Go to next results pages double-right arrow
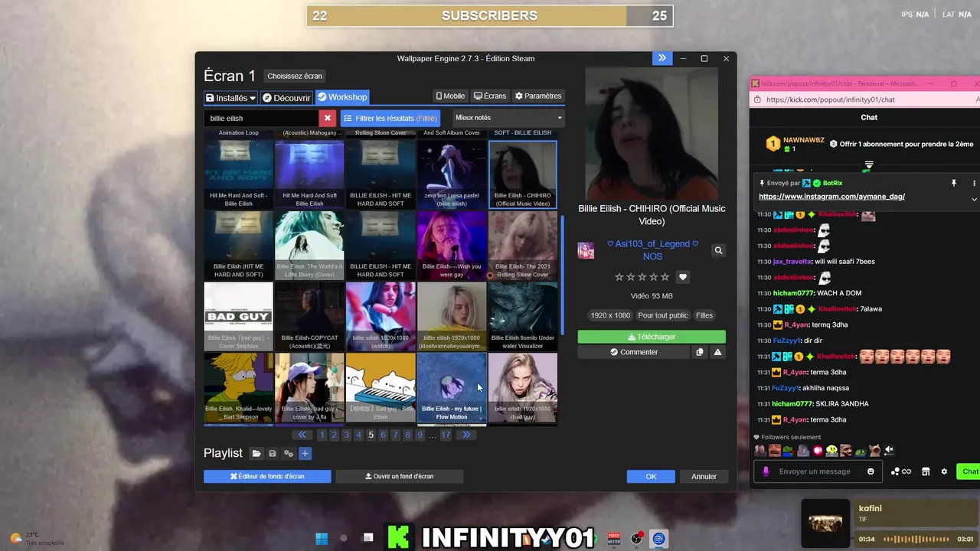 tap(466, 435)
